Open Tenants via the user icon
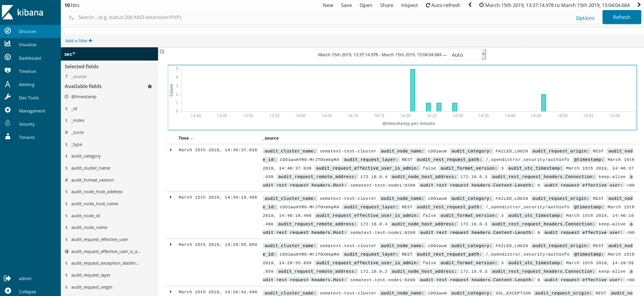The height and width of the screenshot is (296, 644). [x=8, y=137]
